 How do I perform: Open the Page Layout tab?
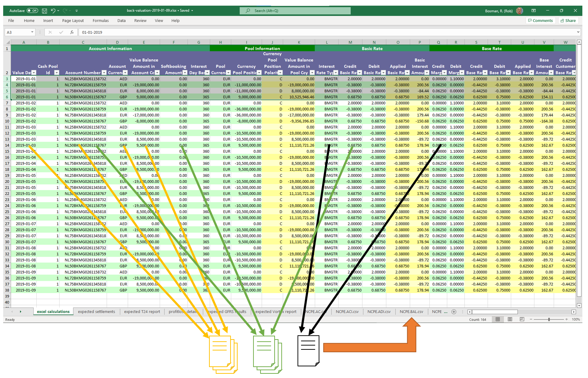click(73, 20)
